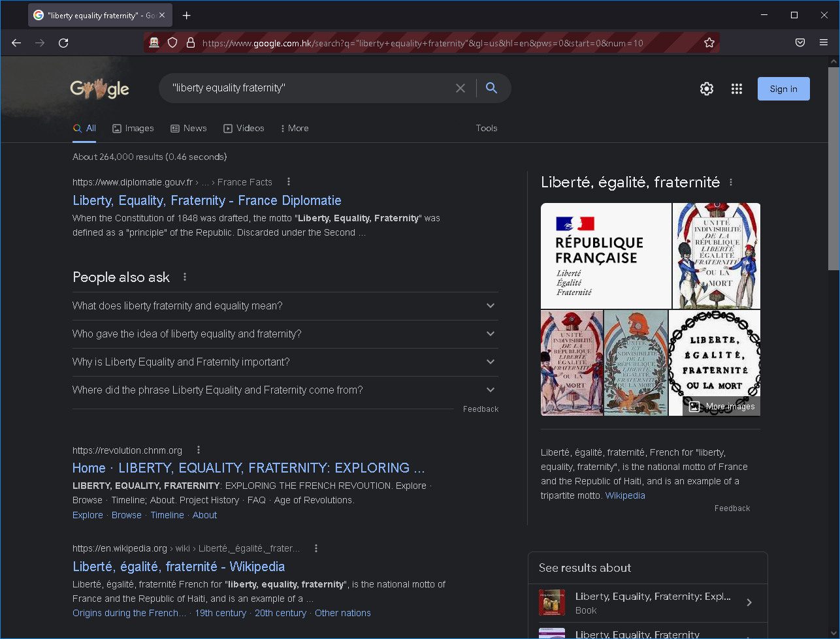Open the "19th century" sitelink
The image size is (840, 639).
[x=221, y=613]
